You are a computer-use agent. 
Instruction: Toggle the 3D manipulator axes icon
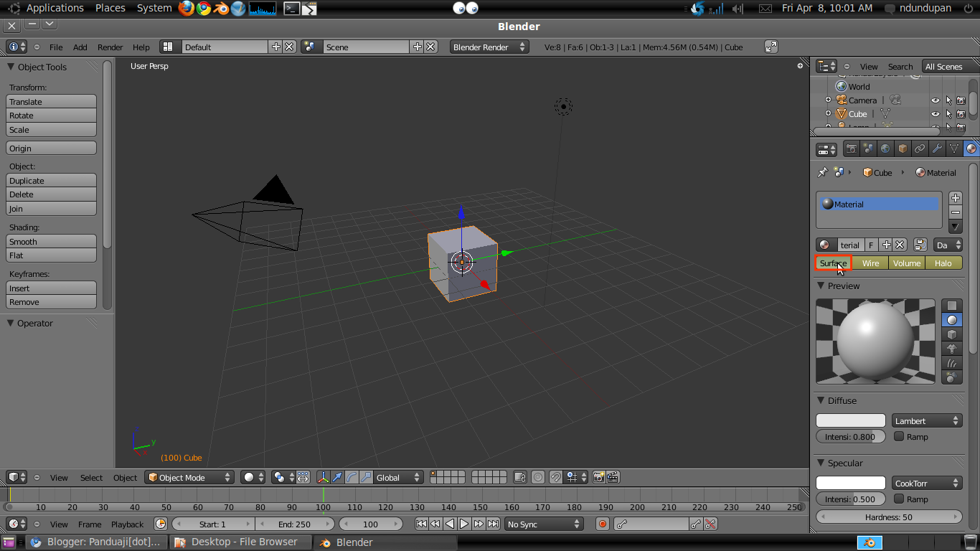(323, 477)
